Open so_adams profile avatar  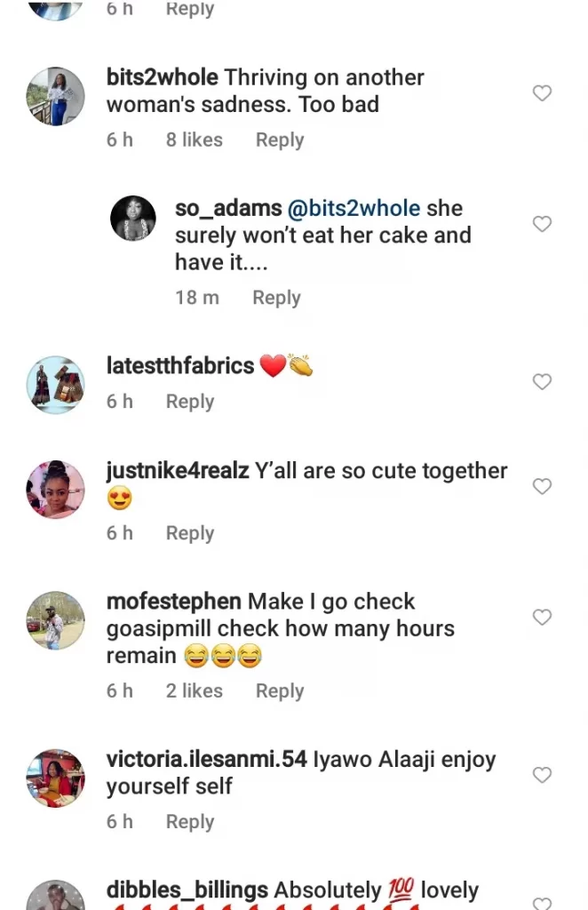[x=133, y=218]
